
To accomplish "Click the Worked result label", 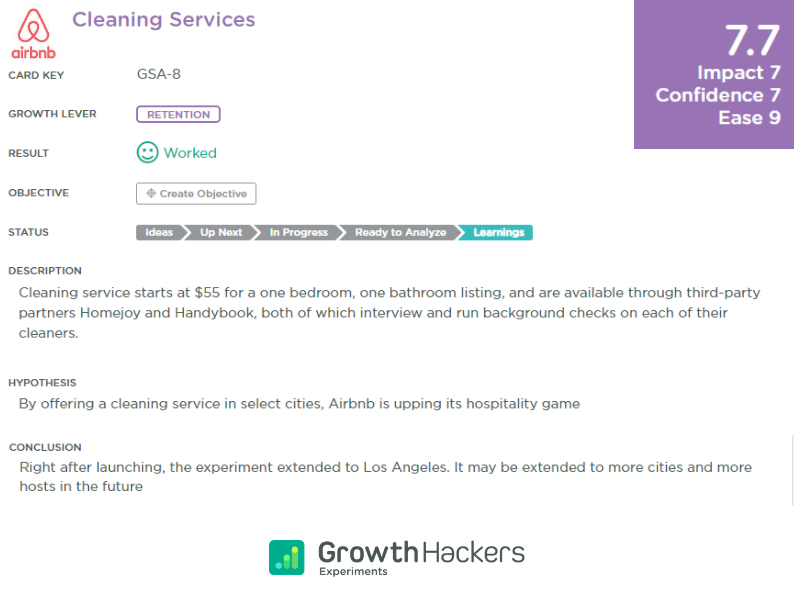I will pos(190,153).
